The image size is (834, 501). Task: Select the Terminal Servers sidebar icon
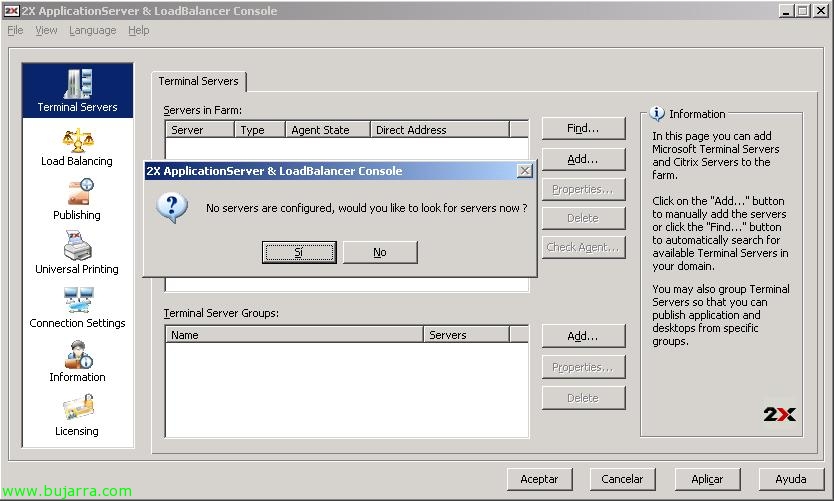tap(78, 84)
